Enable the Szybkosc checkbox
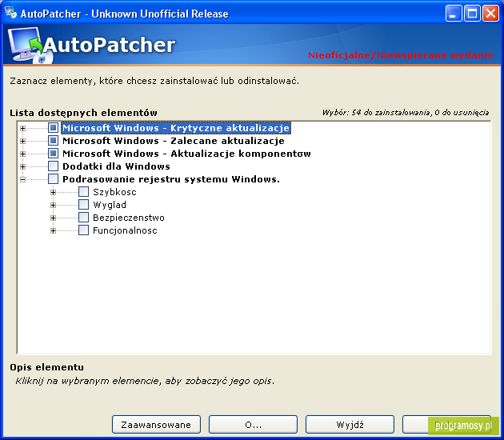 pos(83,192)
